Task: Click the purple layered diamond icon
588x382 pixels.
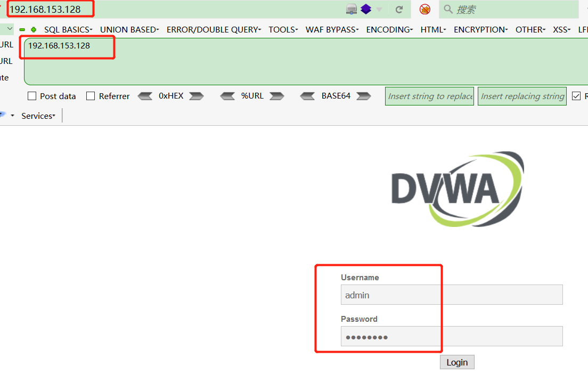Action: point(366,10)
